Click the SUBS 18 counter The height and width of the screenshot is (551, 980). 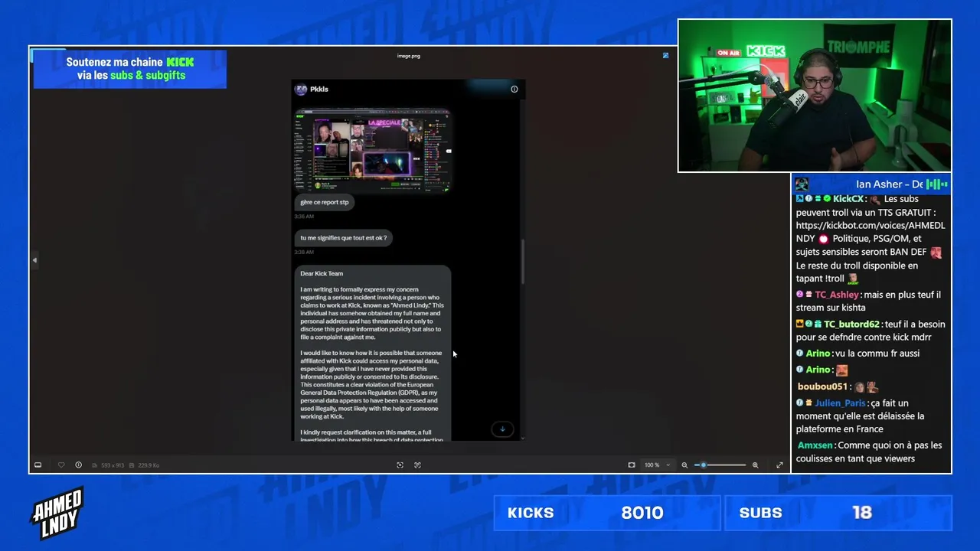(838, 513)
